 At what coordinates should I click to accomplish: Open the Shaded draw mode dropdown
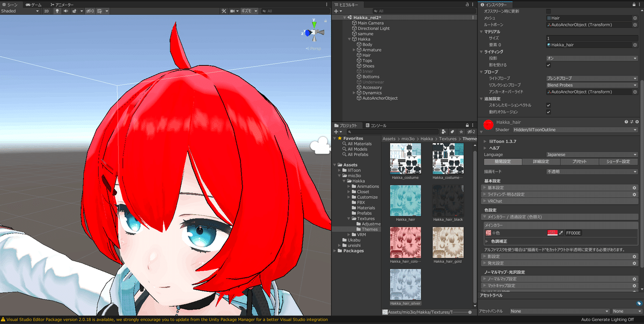coord(20,11)
